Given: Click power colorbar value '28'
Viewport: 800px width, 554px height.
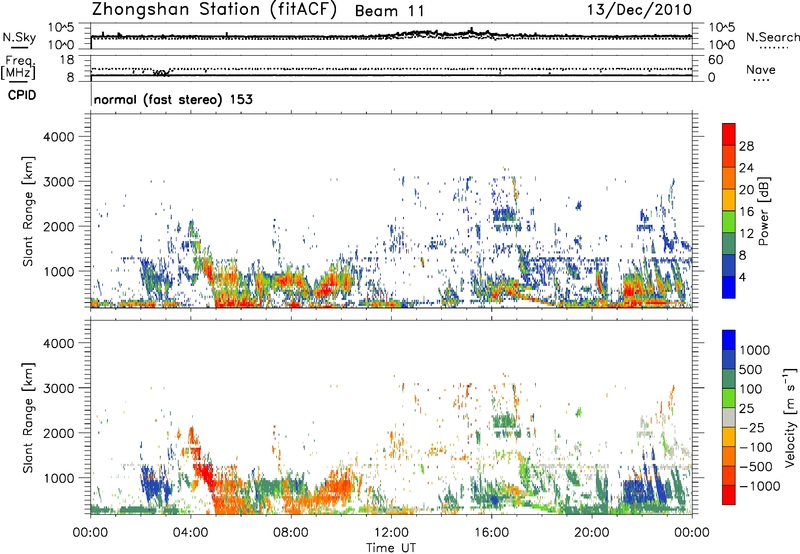Looking at the screenshot, I should 746,146.
